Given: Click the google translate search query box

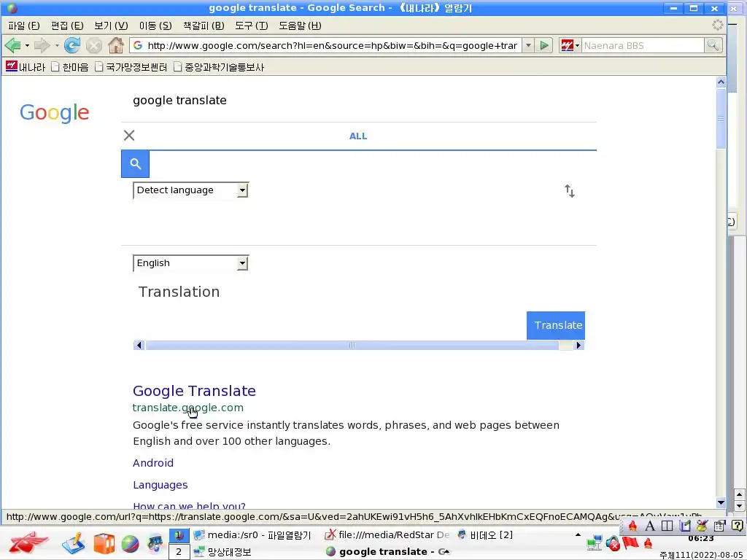Looking at the screenshot, I should pos(358,101).
